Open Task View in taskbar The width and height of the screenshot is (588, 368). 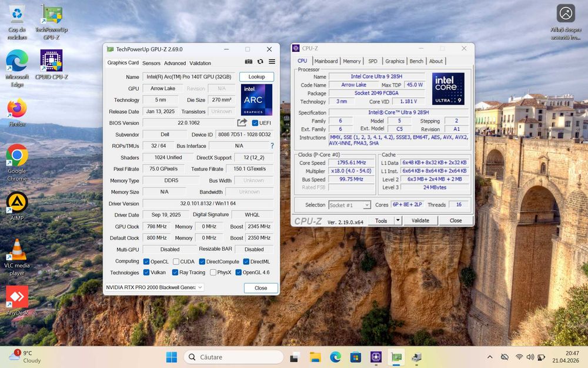coord(295,357)
